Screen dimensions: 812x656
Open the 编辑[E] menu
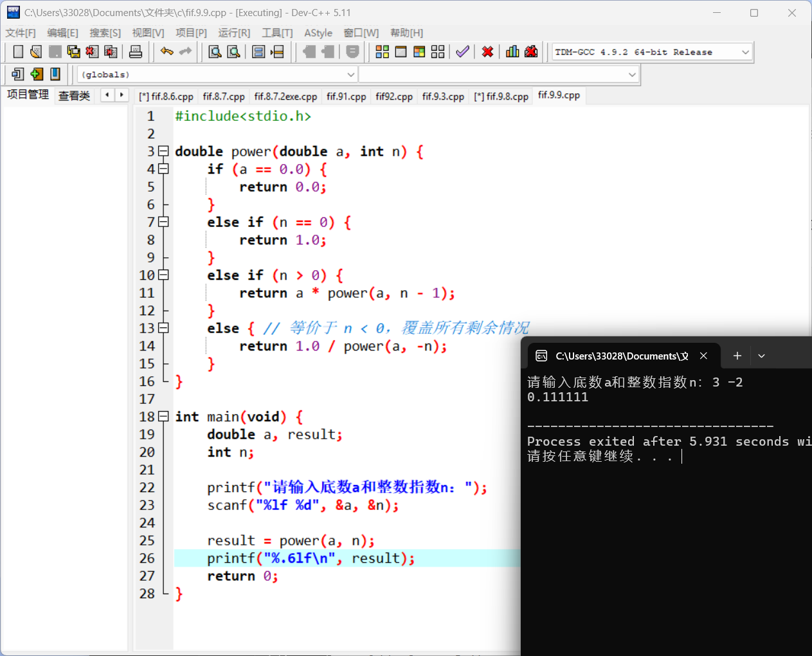[x=62, y=33]
